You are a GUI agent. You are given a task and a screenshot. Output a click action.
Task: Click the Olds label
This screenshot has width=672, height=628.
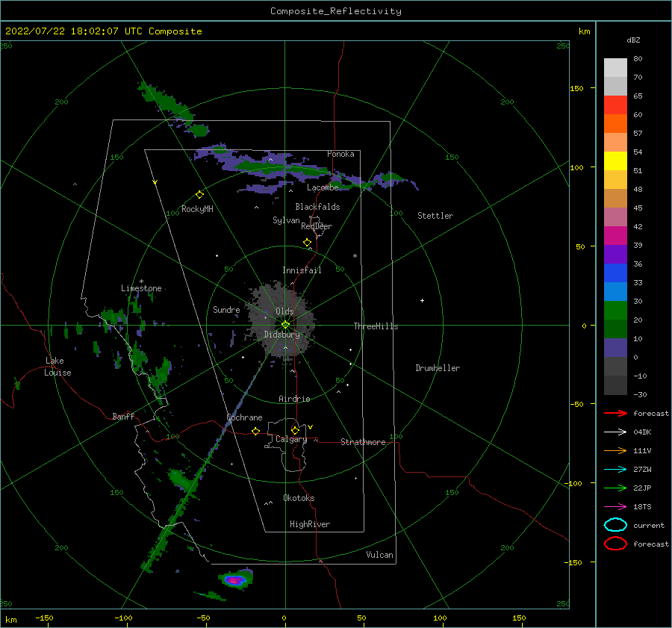284,311
